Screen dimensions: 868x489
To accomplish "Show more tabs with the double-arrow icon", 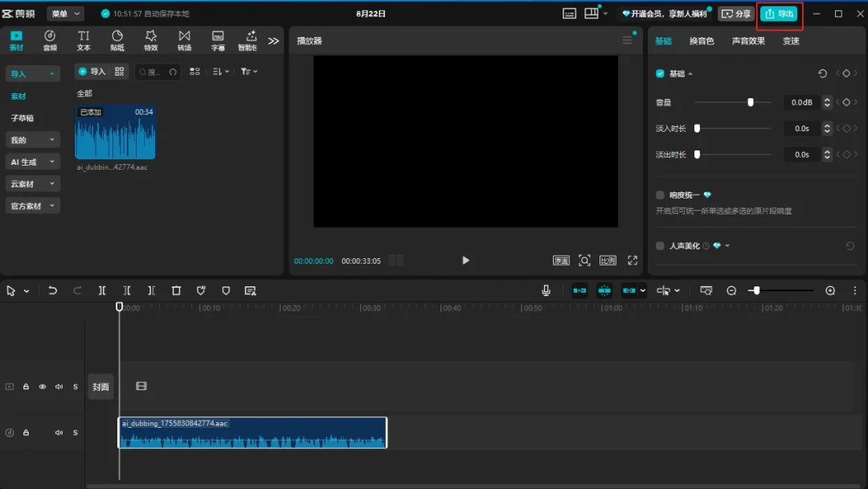I will click(x=273, y=41).
